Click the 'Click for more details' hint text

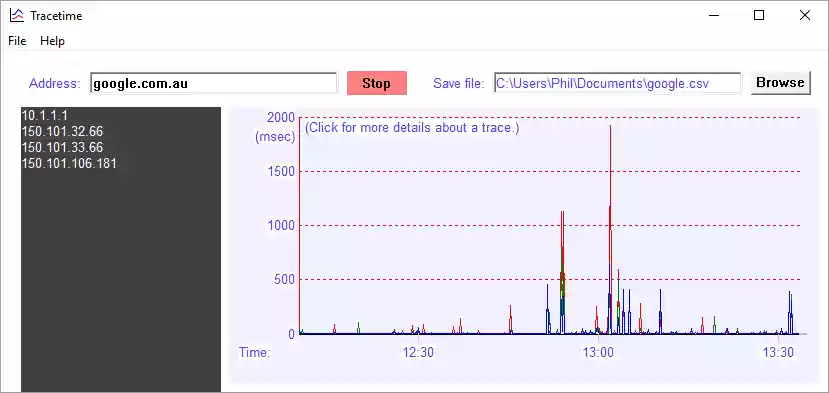[x=412, y=128]
